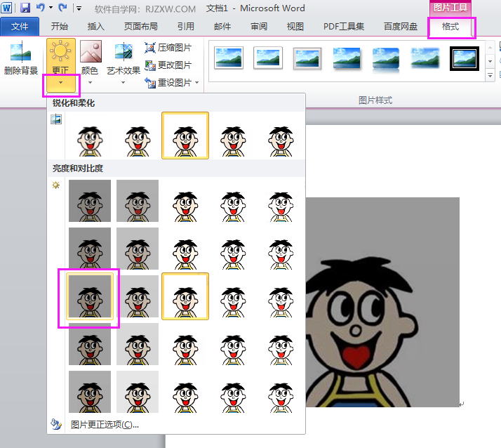This screenshot has height=448, width=501.
Task: Pick the highlighted normal preset in third brightness row
Action: [185, 296]
